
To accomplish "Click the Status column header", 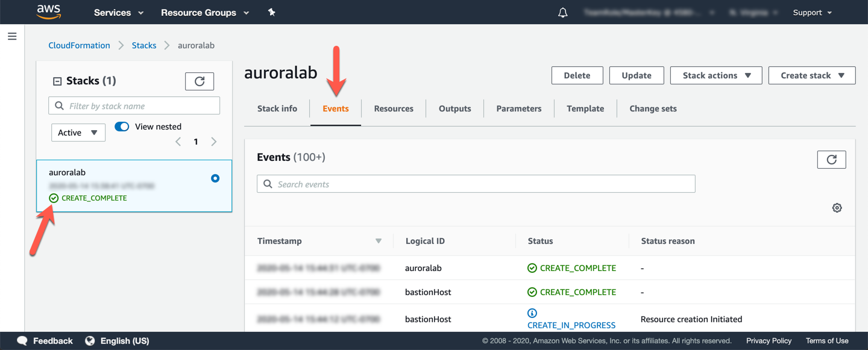I will click(540, 241).
